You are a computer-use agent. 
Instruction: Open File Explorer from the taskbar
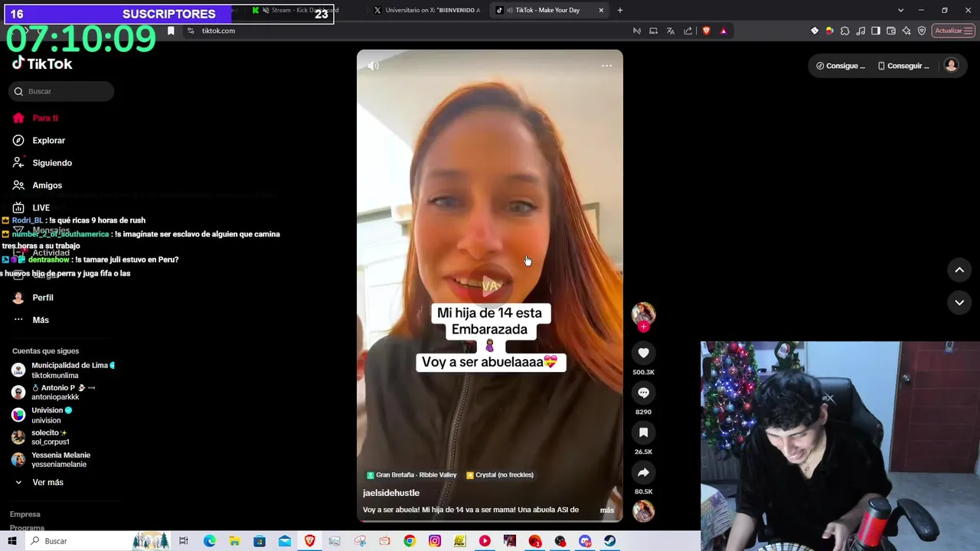pos(234,541)
